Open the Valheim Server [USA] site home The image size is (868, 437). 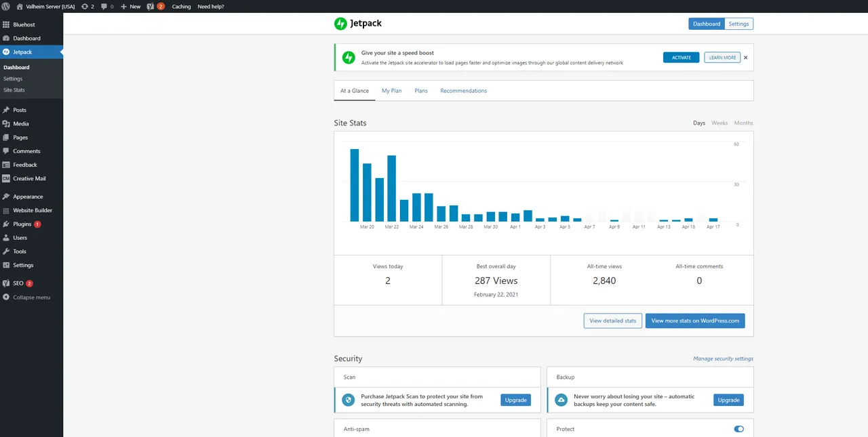tap(46, 6)
